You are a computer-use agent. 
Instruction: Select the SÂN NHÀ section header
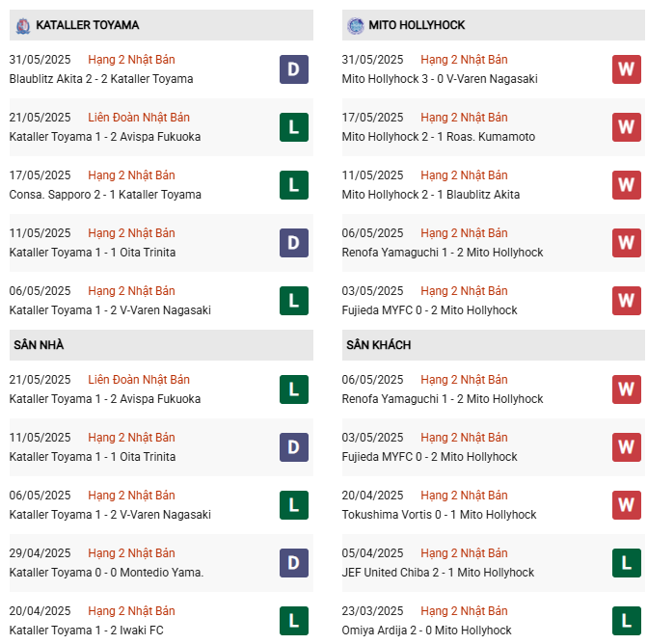tap(161, 345)
